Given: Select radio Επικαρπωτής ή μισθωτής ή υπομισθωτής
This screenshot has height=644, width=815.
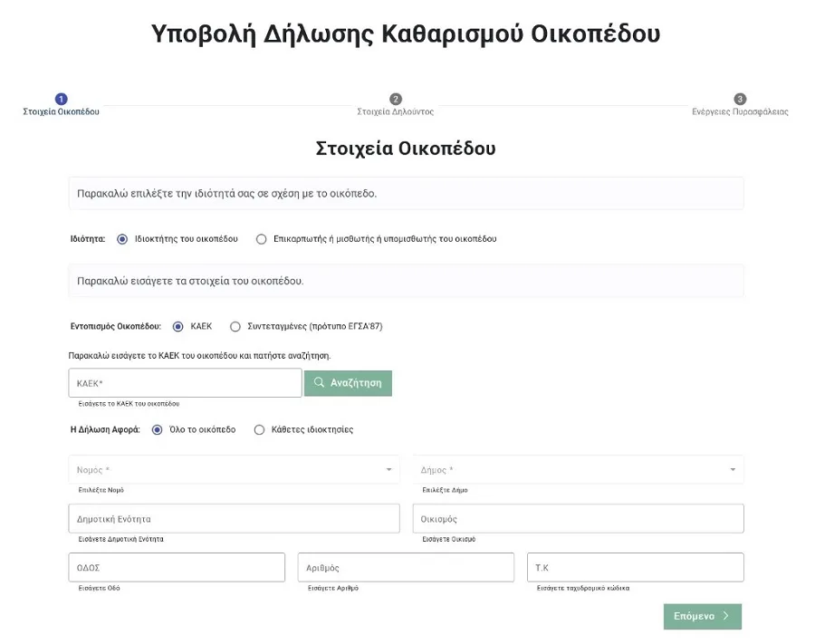Looking at the screenshot, I should 261,239.
